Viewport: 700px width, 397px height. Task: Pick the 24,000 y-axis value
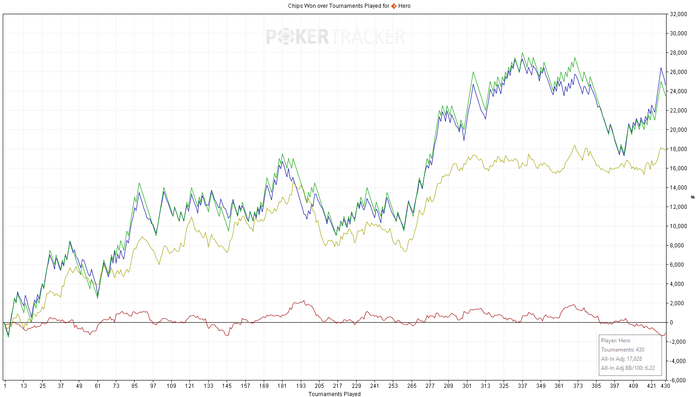678,91
